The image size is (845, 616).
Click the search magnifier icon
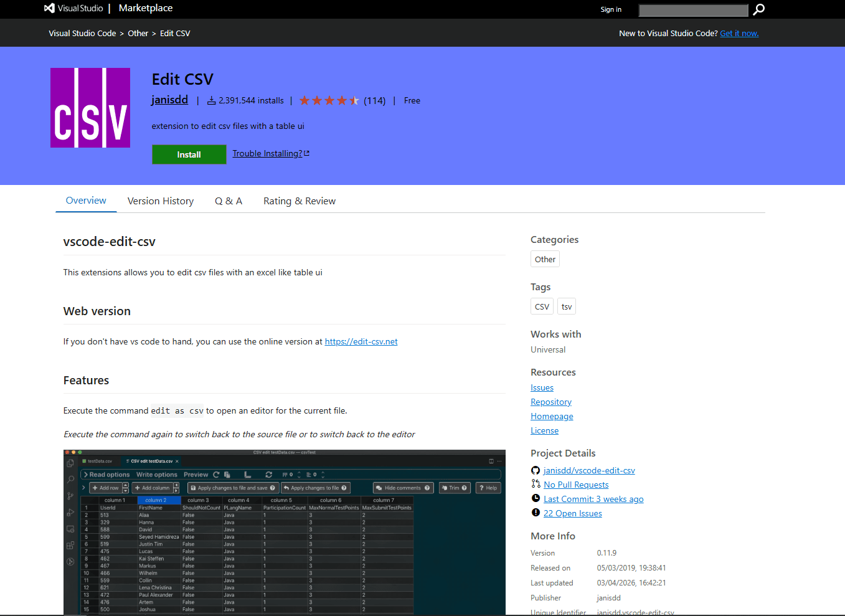click(758, 9)
